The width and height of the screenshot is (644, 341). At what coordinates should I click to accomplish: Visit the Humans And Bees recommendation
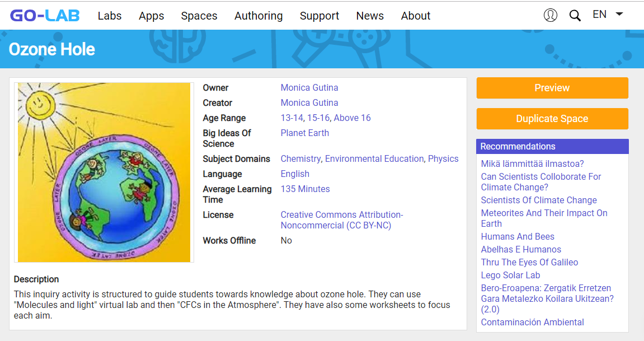[518, 236]
